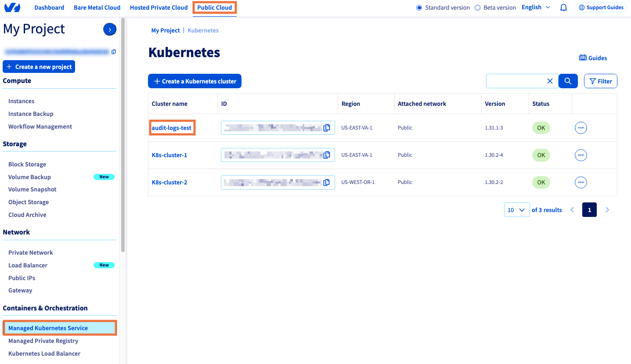
Task: Select the Standard version radio button
Action: coord(420,7)
